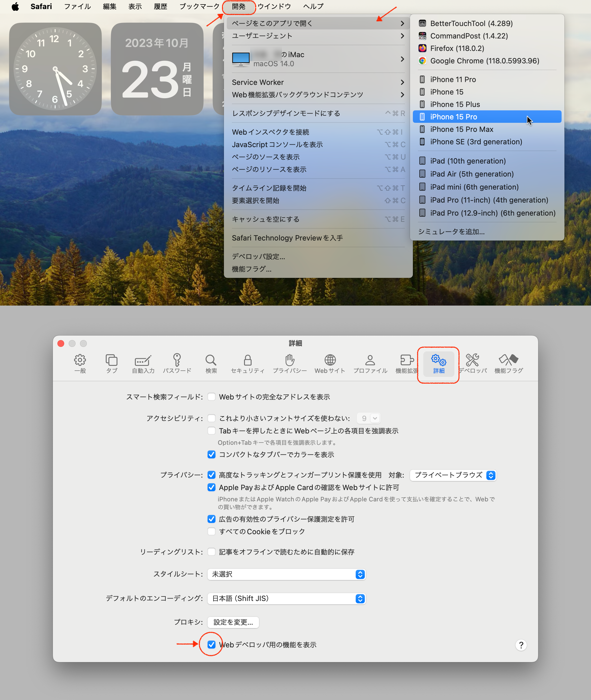Open default encoding Shift JIS dropdown
Image resolution: width=591 pixels, height=700 pixels.
(x=286, y=598)
